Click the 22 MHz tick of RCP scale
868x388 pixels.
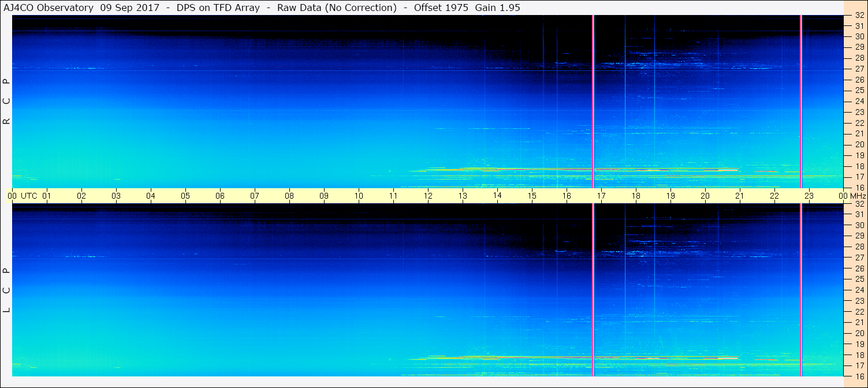click(859, 123)
